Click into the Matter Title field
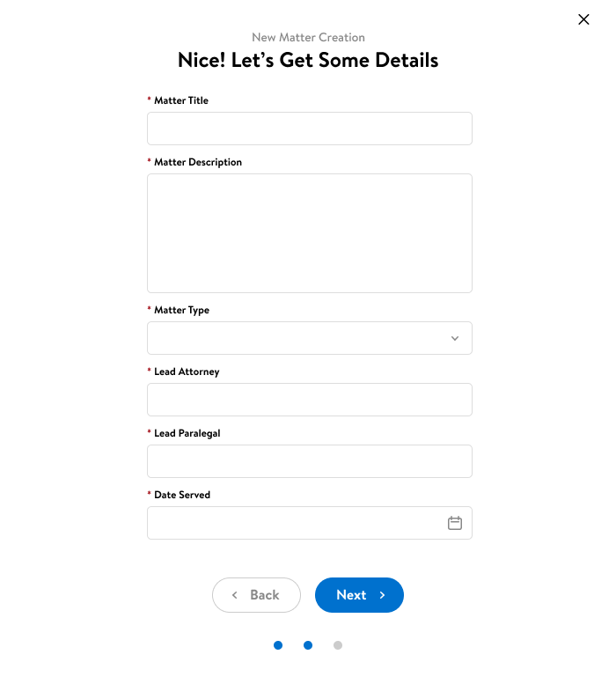616x684 pixels. pos(309,129)
